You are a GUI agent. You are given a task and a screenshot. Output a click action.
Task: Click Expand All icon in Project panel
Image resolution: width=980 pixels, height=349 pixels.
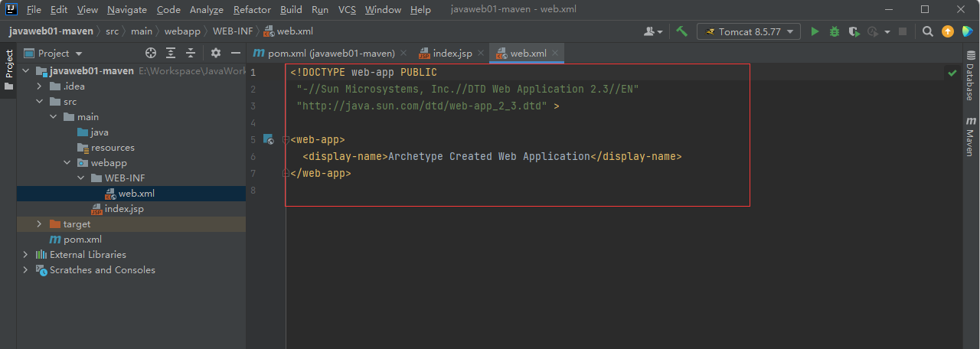pos(171,53)
